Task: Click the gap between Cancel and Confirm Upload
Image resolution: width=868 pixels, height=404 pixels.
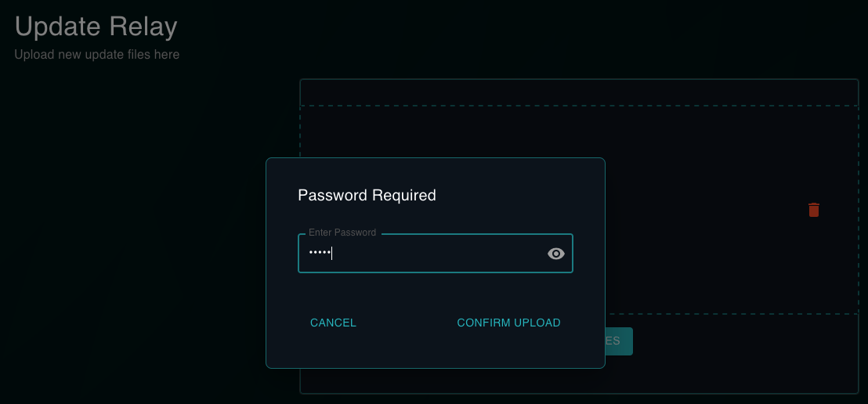Action: coord(406,323)
